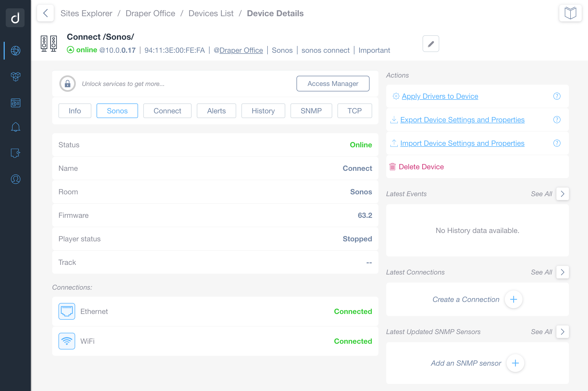Click the Add an SNMP sensor label

click(x=466, y=363)
